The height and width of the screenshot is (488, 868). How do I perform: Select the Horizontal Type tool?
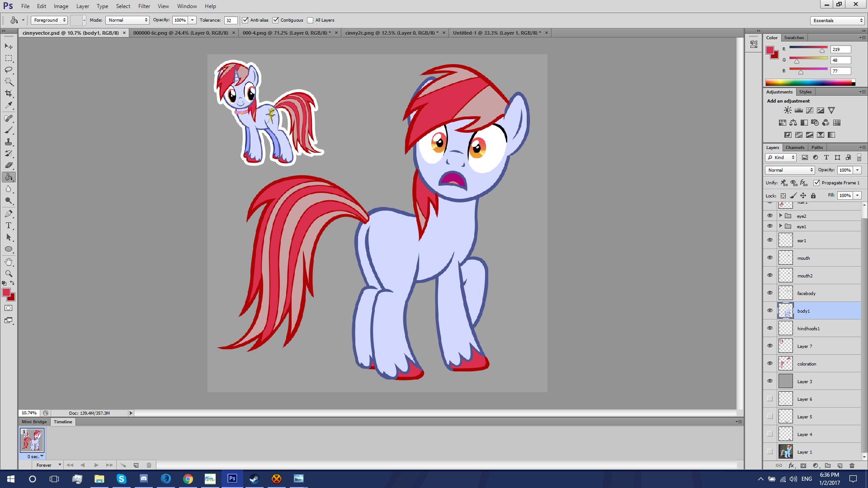click(x=9, y=225)
